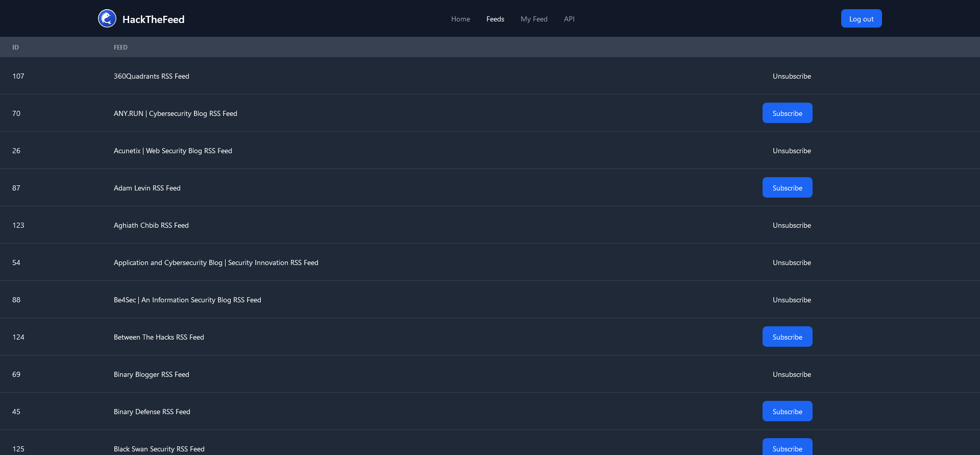Click ID cell 124
The height and width of the screenshot is (455, 980).
[18, 337]
